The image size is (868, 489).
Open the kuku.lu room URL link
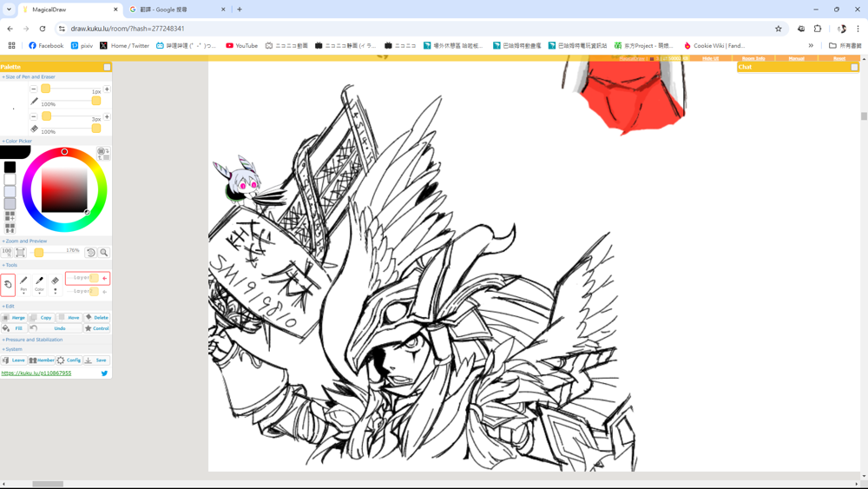pyautogui.click(x=36, y=373)
